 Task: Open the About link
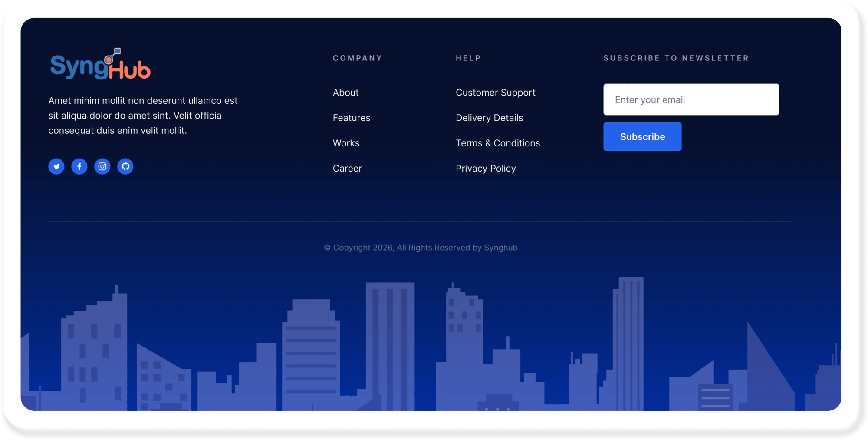pos(345,93)
